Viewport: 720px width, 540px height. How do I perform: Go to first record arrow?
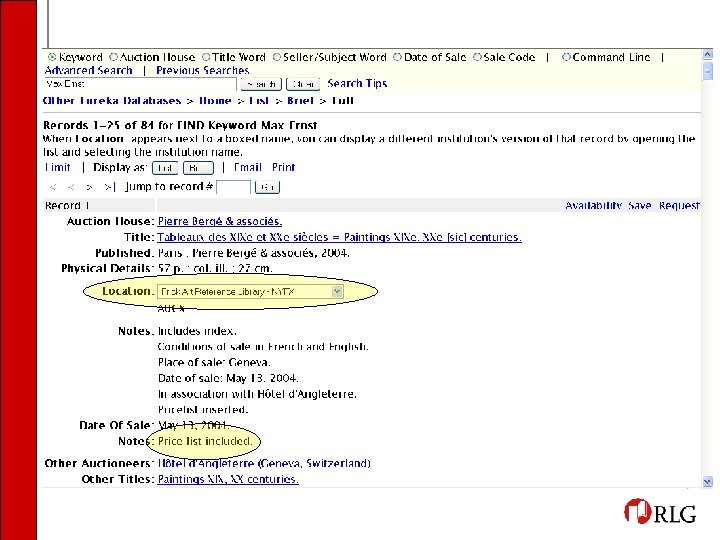tap(53, 187)
